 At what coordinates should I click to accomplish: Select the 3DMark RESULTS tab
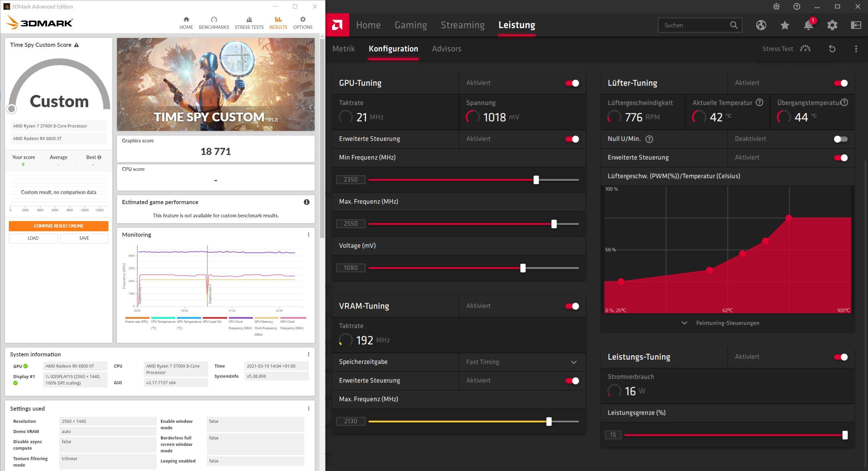pyautogui.click(x=278, y=23)
